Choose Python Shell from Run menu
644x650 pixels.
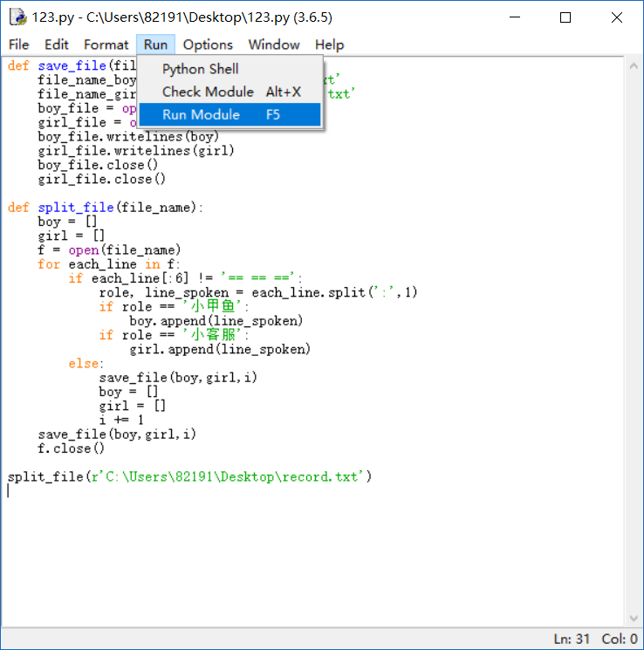(x=201, y=69)
